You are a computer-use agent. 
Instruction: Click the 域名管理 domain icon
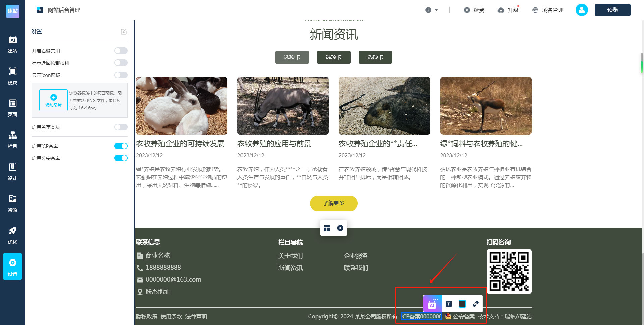(535, 10)
